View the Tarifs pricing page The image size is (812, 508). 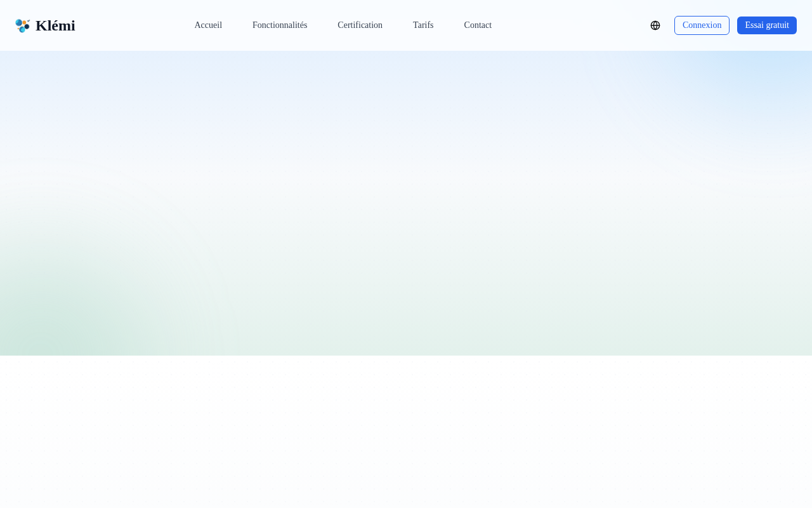(423, 25)
